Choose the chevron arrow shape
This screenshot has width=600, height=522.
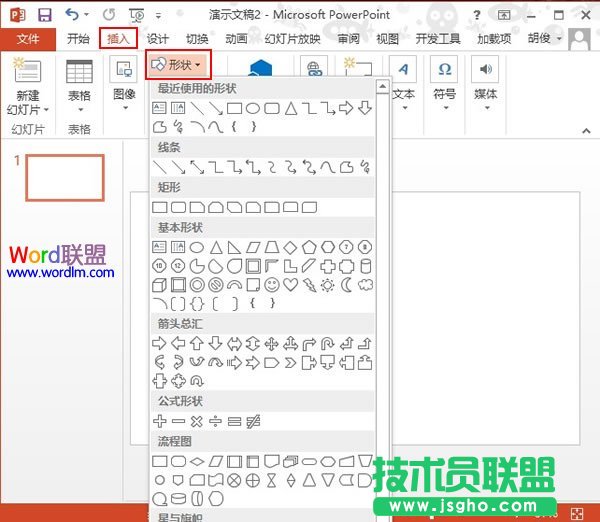click(290, 362)
